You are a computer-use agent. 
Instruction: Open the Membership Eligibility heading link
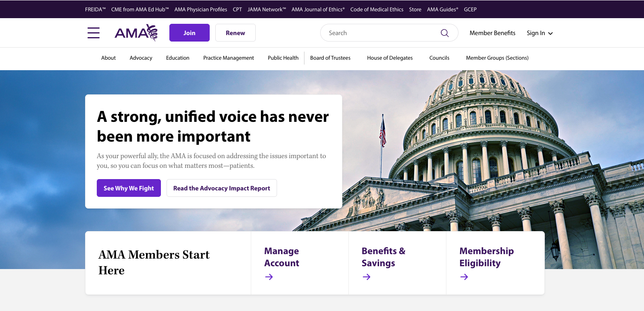pyautogui.click(x=487, y=257)
